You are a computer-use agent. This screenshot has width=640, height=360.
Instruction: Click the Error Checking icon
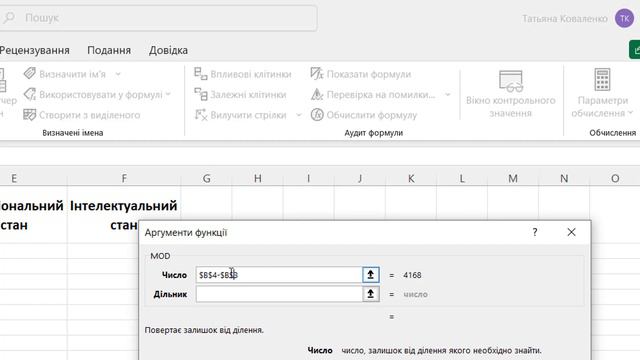317,94
